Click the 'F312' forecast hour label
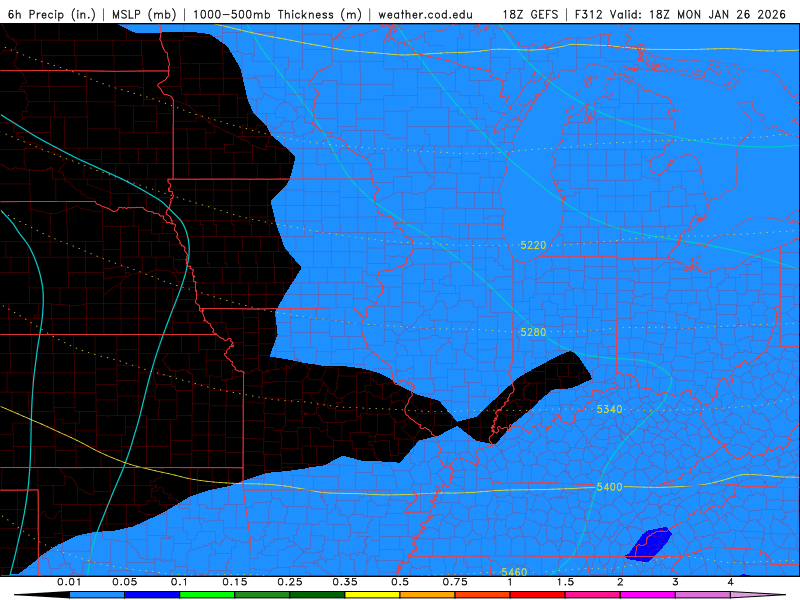The width and height of the screenshot is (800, 600). [x=589, y=14]
